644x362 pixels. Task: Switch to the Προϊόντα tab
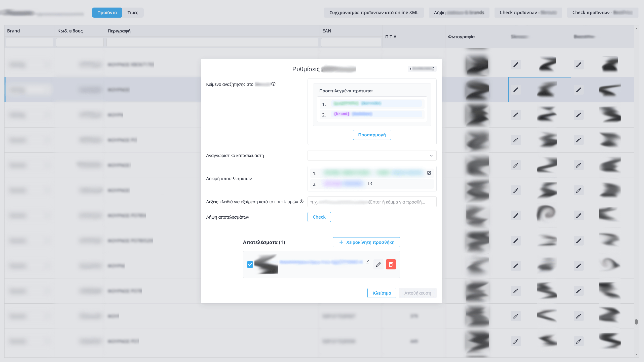tap(107, 12)
